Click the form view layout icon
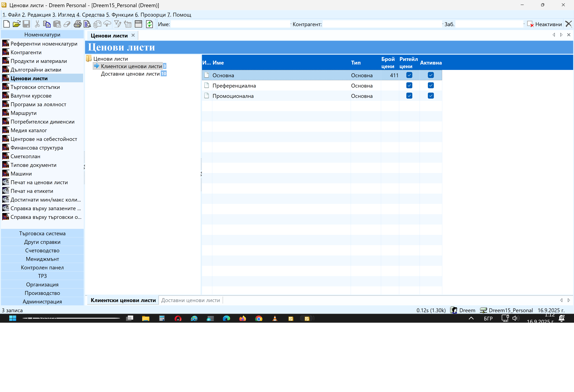 pos(138,24)
